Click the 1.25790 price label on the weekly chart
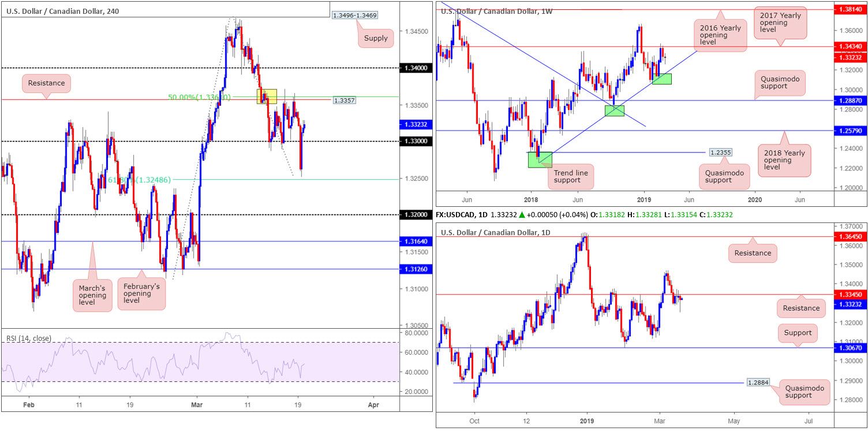 point(851,131)
